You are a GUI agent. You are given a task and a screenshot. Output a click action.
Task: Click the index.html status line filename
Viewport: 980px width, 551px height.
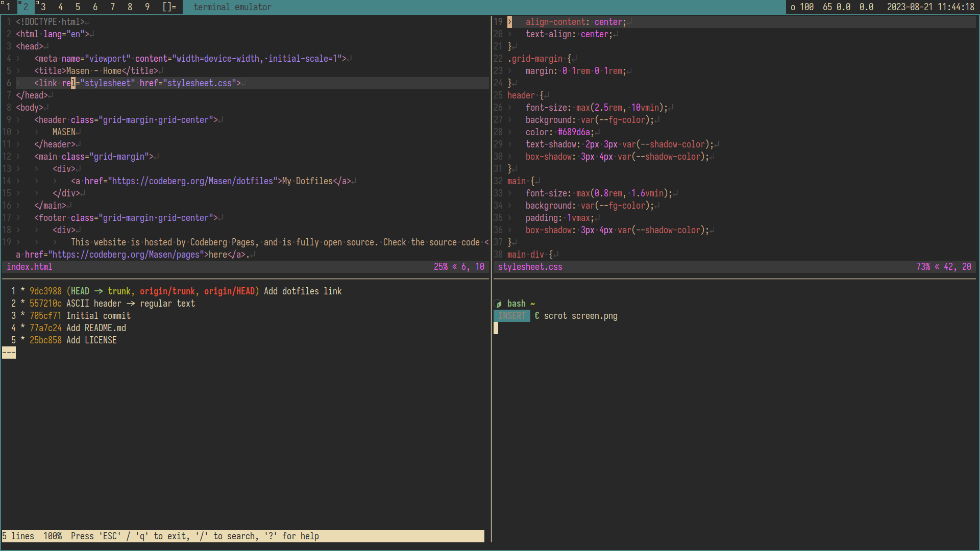tap(29, 267)
